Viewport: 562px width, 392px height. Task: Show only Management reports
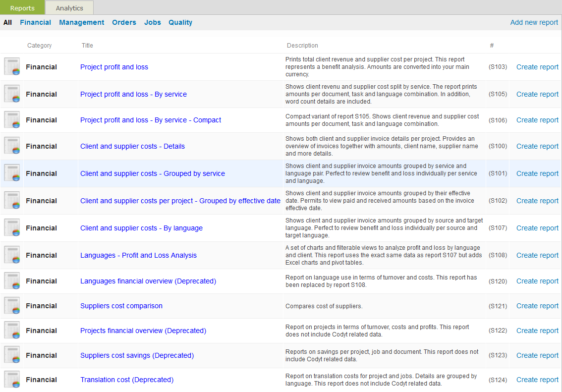point(82,22)
